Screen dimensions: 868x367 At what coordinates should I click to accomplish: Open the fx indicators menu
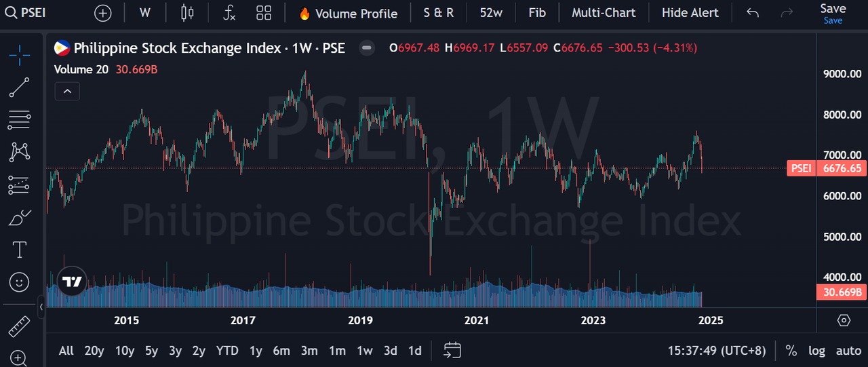click(x=230, y=12)
